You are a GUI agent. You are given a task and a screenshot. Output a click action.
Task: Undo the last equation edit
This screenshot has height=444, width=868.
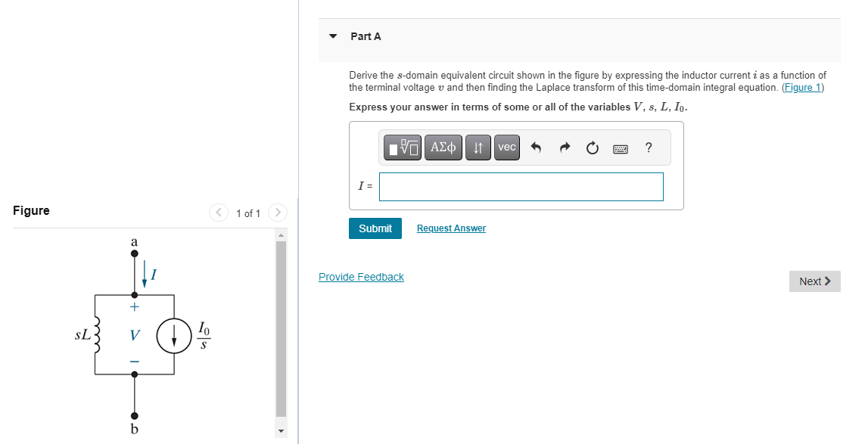tap(535, 147)
